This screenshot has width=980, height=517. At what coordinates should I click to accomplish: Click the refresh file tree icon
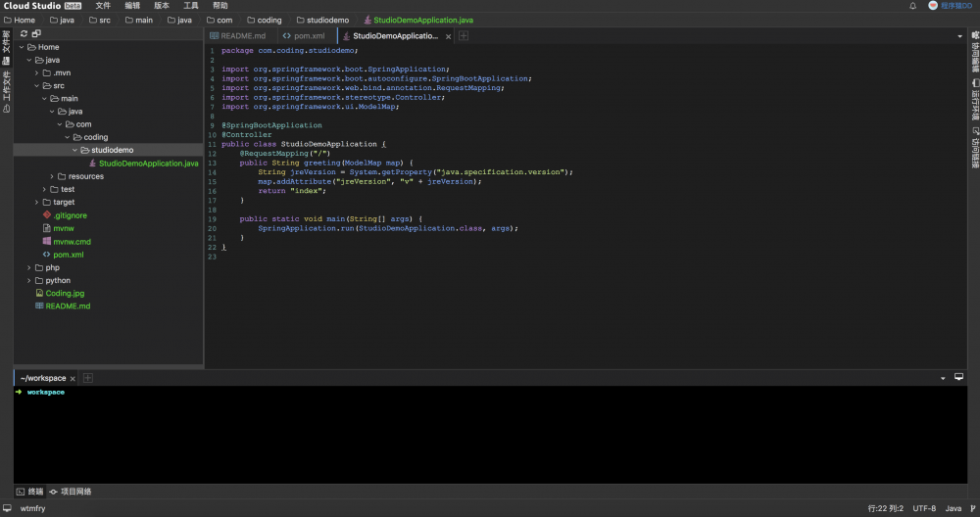coord(24,33)
